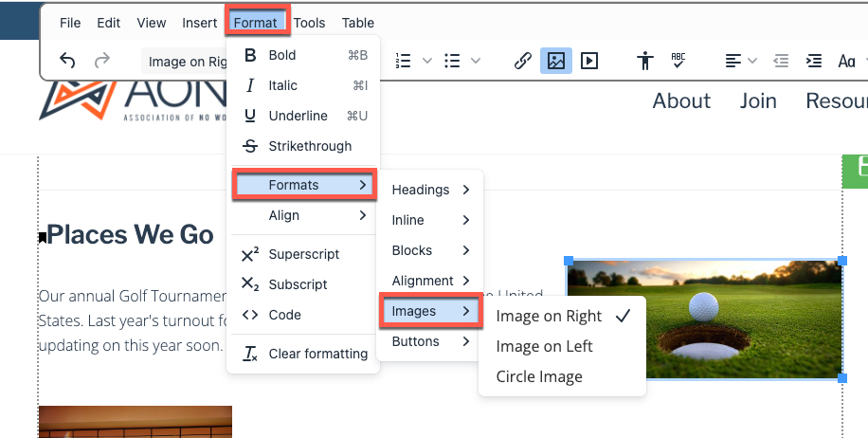The height and width of the screenshot is (438, 868).
Task: Click the About navigation link
Action: 681,100
